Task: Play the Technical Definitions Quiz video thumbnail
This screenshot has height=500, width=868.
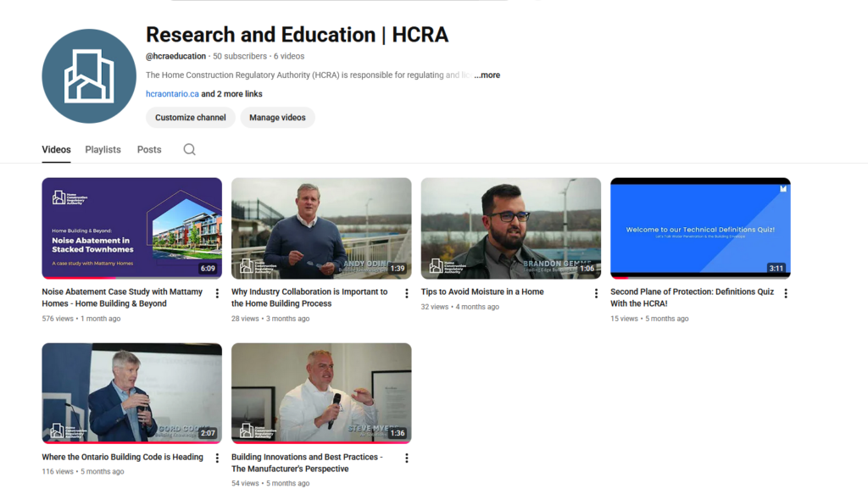Action: 700,228
